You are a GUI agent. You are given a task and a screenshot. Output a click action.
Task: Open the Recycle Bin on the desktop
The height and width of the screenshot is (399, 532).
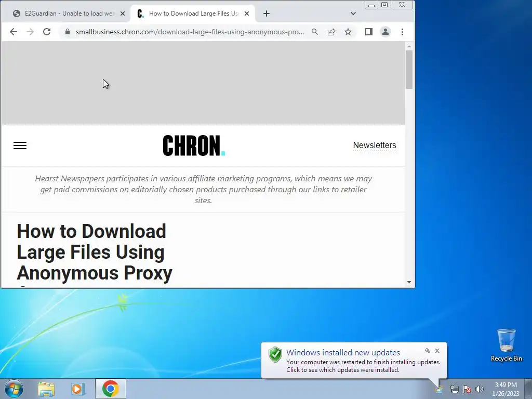click(x=506, y=345)
